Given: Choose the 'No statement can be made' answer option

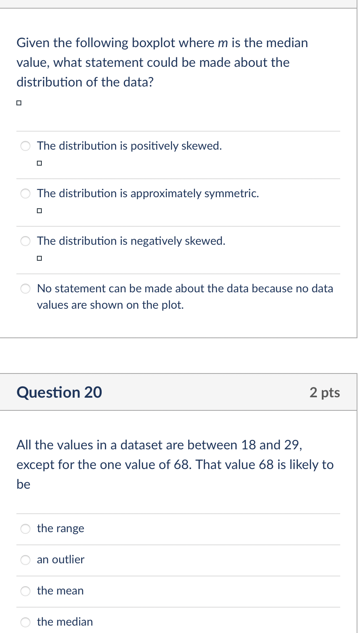Looking at the screenshot, I should (25, 289).
